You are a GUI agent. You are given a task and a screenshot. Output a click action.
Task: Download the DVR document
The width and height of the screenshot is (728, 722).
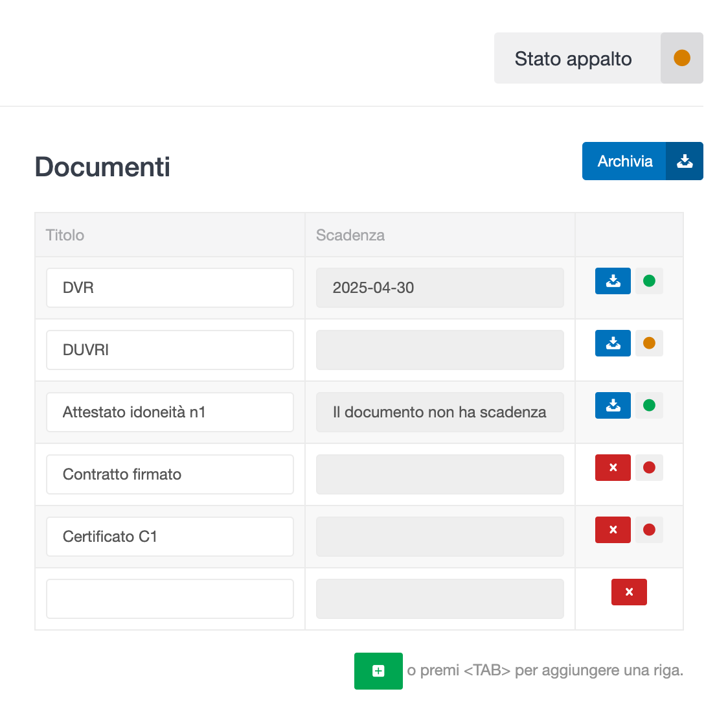click(x=613, y=281)
